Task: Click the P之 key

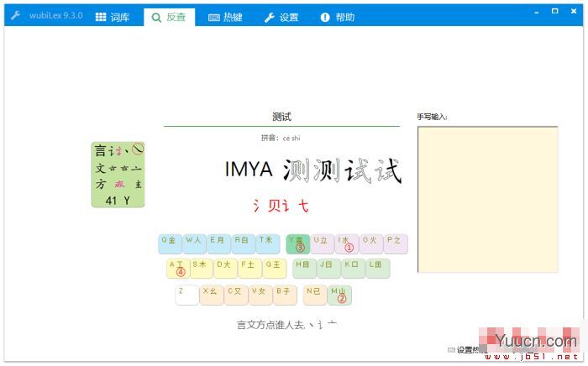Action: pos(396,244)
